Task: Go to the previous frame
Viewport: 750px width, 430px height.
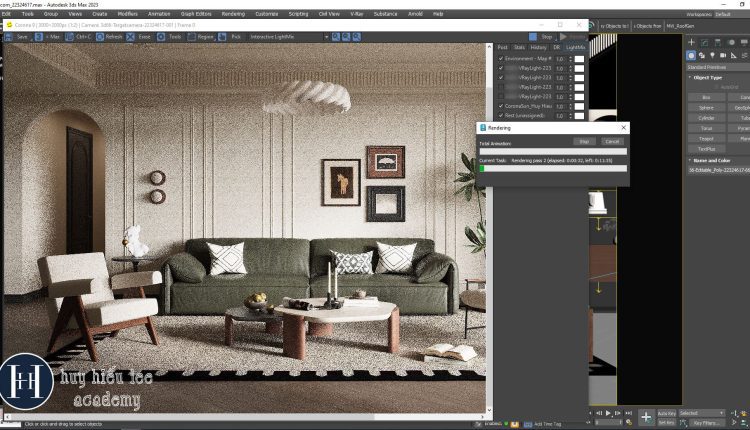Action: point(599,413)
